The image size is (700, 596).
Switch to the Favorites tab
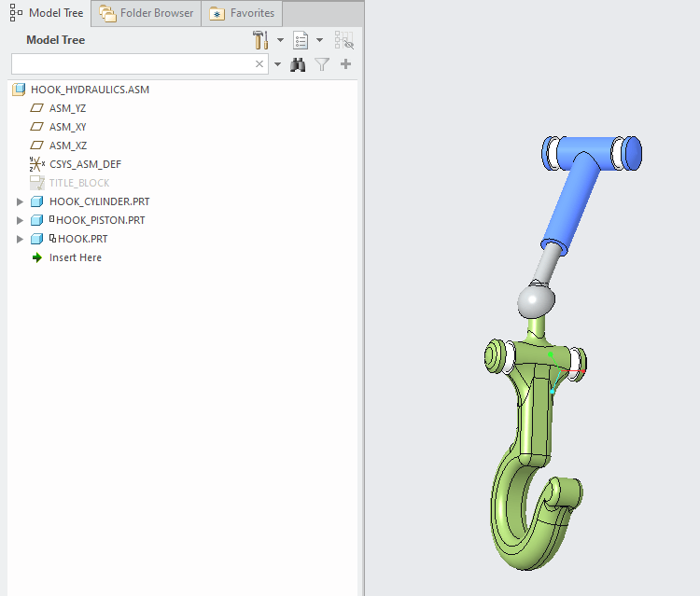[x=242, y=13]
